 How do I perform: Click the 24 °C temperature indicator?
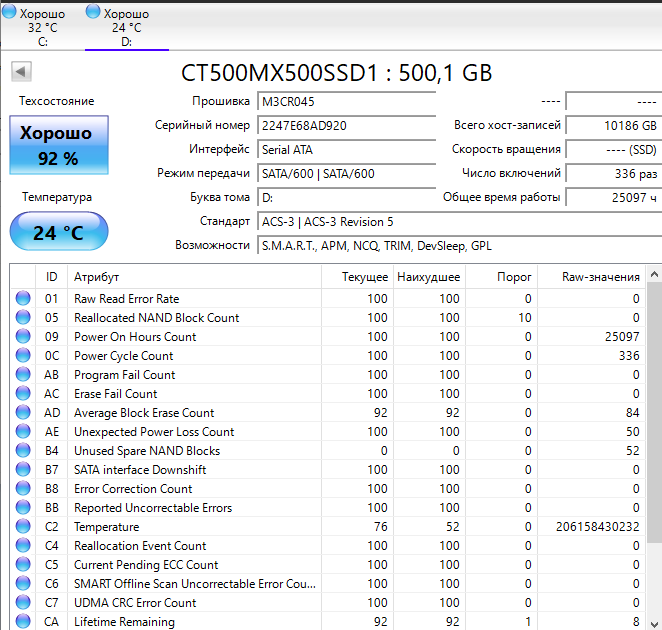(x=59, y=231)
